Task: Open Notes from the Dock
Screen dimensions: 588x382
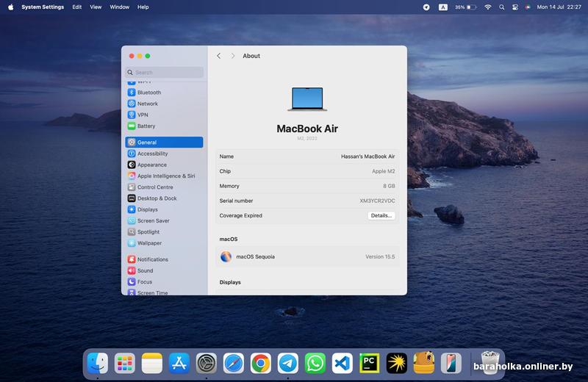Action: tap(152, 363)
